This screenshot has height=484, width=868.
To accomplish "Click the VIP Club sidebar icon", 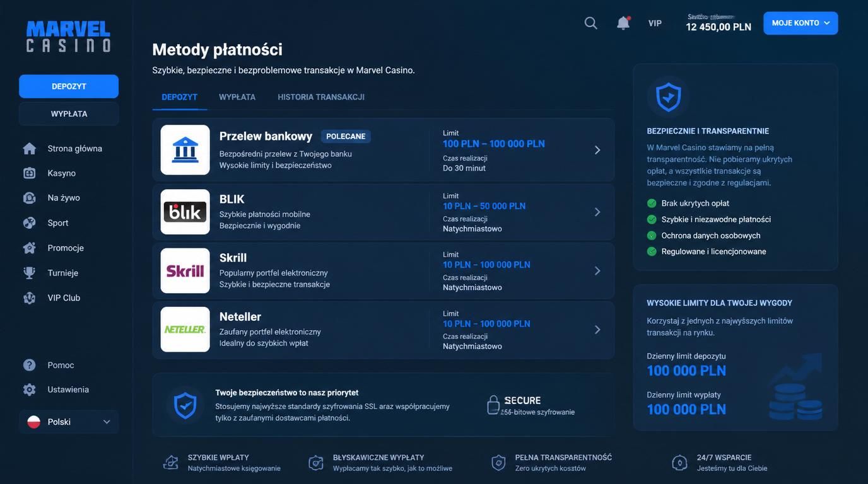I will click(30, 298).
